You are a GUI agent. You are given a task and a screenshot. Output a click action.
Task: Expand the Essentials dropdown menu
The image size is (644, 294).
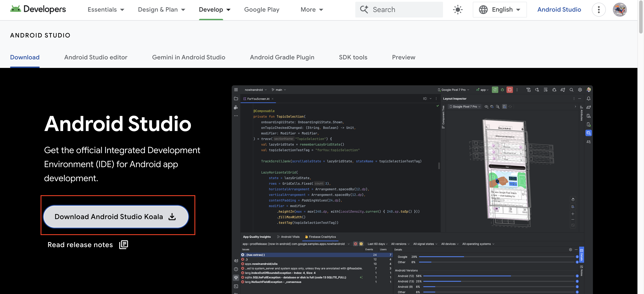[x=106, y=10]
